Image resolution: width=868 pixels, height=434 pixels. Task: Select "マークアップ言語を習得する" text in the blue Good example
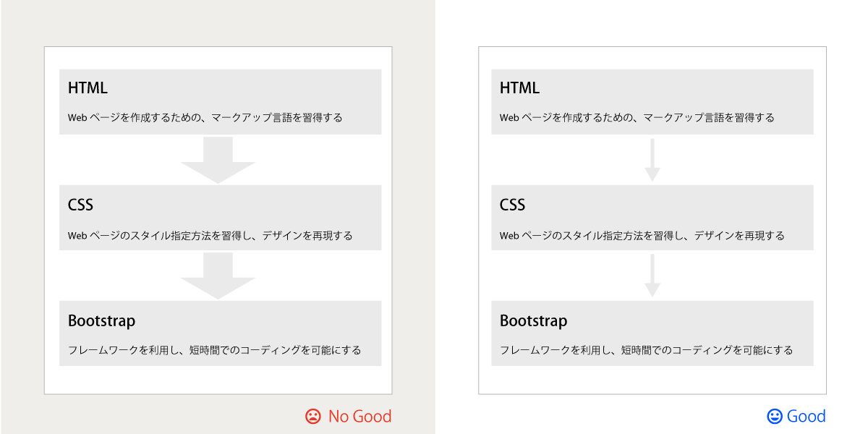(x=709, y=117)
